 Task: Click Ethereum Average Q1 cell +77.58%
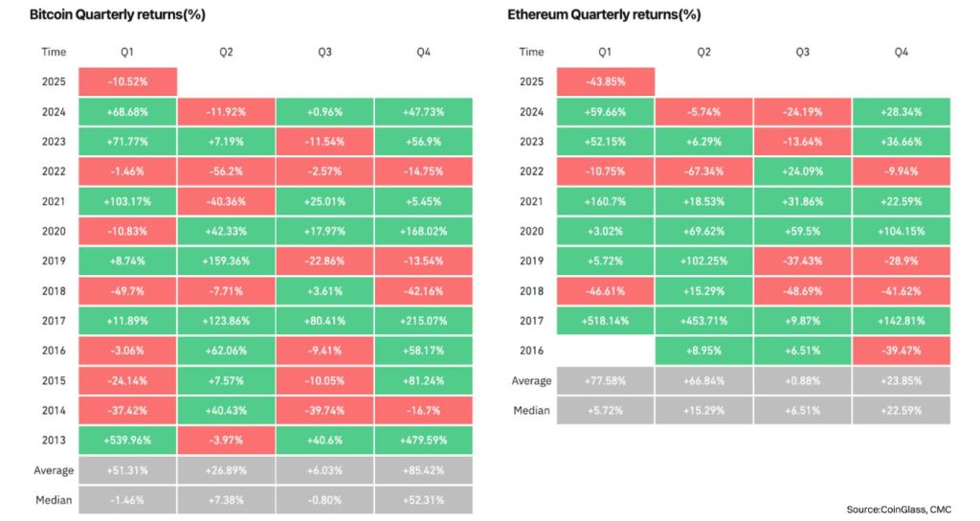tap(605, 380)
